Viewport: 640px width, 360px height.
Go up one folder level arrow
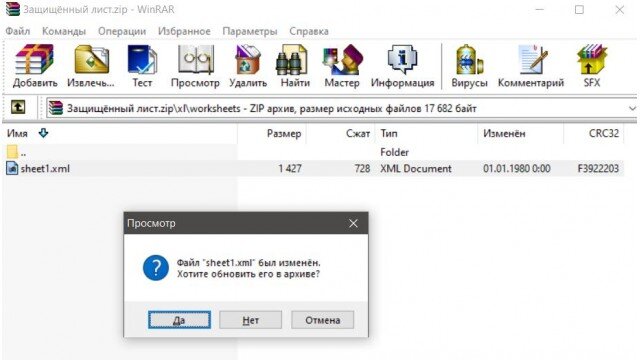(18, 108)
